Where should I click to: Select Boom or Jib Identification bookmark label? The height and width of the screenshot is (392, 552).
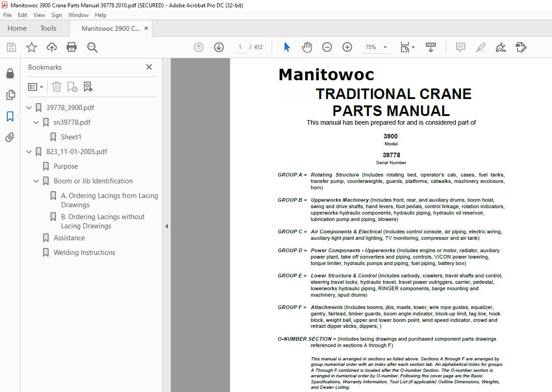coord(93,181)
